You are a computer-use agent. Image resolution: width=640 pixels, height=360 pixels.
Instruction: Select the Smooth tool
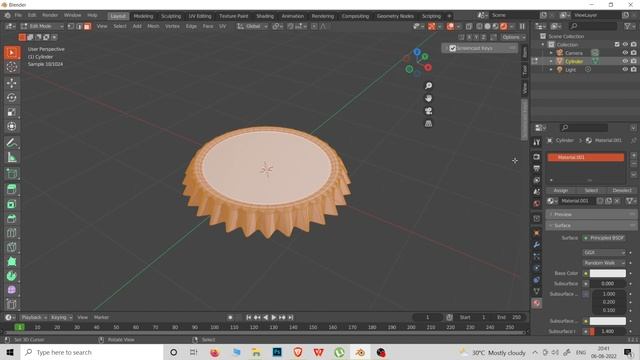(11, 290)
